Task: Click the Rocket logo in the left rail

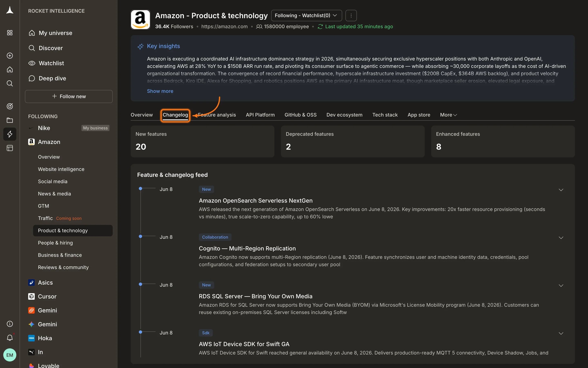Action: [x=10, y=10]
